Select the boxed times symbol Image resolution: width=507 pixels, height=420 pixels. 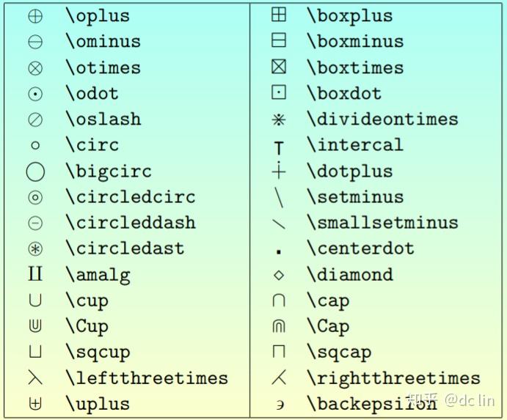click(279, 67)
